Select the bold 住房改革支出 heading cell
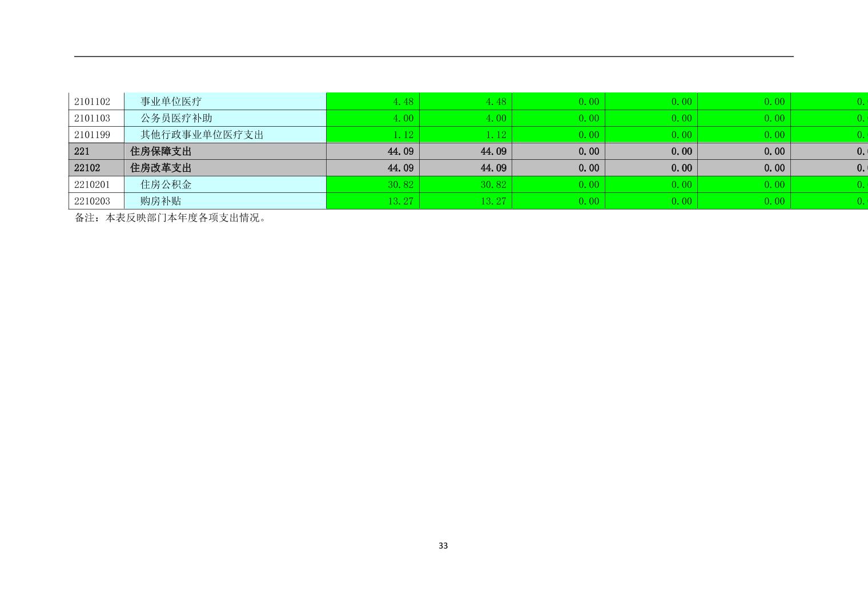868x613 pixels. tap(161, 168)
